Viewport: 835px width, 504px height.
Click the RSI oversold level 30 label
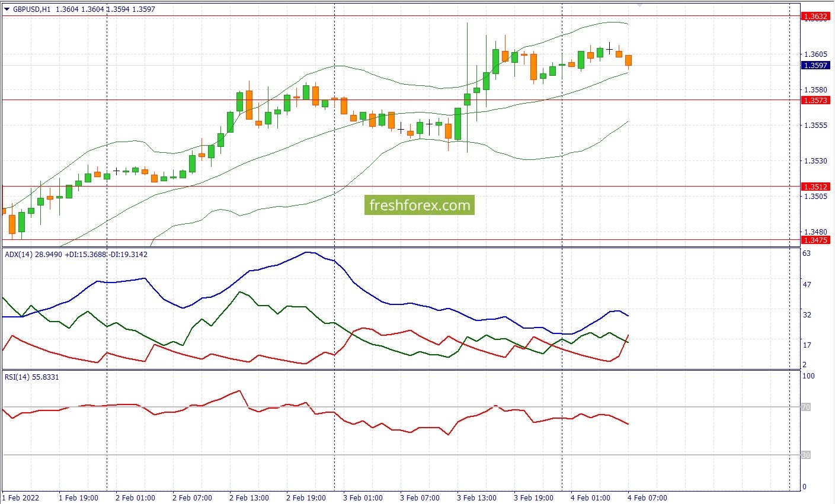click(806, 455)
